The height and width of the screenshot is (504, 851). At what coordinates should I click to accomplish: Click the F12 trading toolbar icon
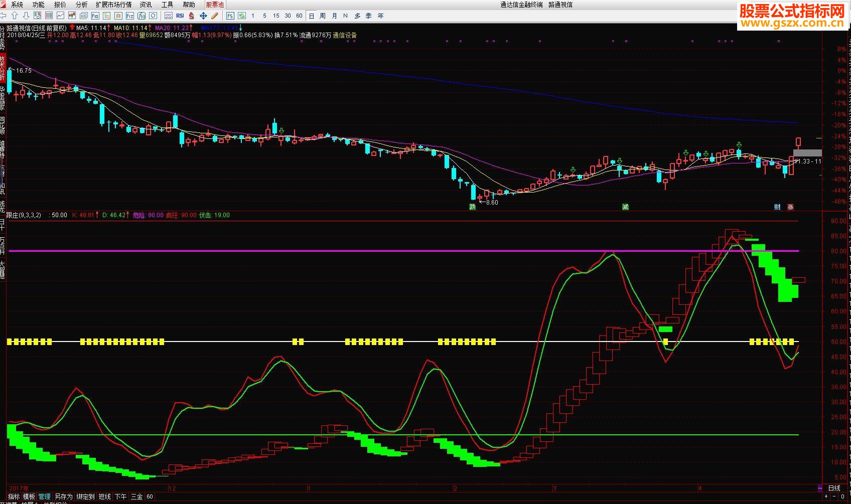point(129,16)
